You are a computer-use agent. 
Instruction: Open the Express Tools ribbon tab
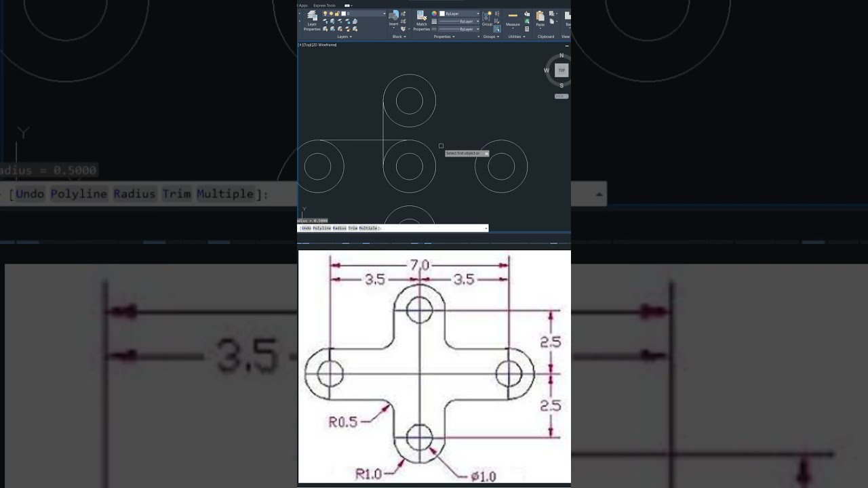coord(324,5)
